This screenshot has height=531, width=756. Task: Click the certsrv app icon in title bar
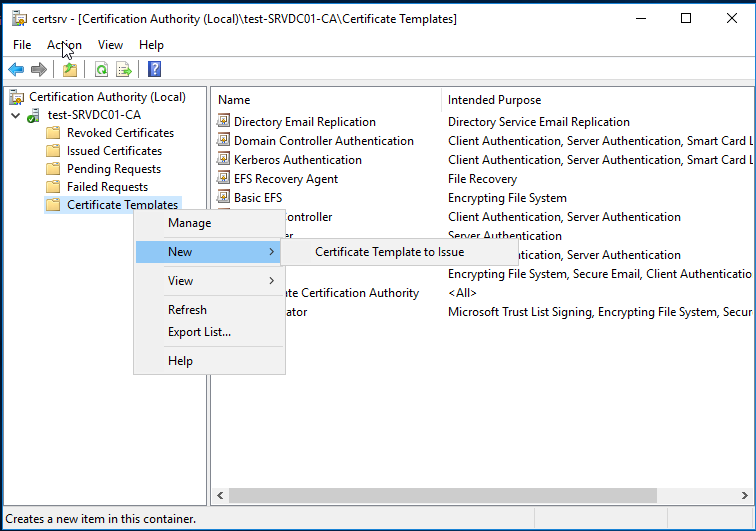(x=19, y=19)
